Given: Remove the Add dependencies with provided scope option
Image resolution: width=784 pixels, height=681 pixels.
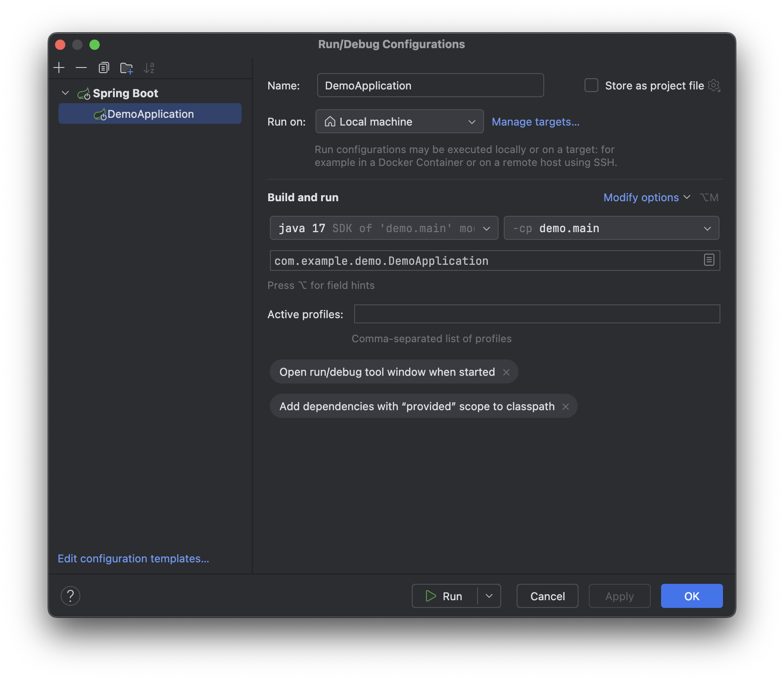Looking at the screenshot, I should (x=566, y=407).
